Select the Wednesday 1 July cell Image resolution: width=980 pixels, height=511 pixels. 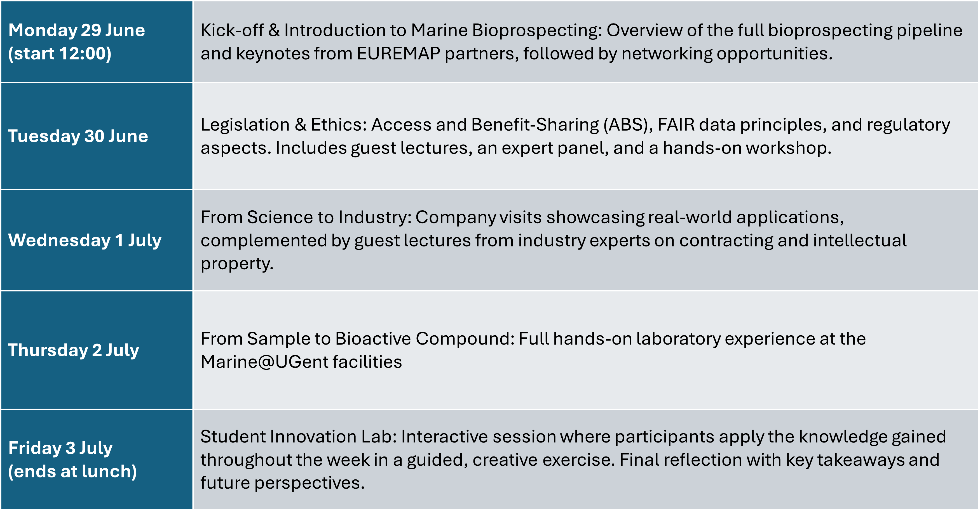tap(97, 240)
